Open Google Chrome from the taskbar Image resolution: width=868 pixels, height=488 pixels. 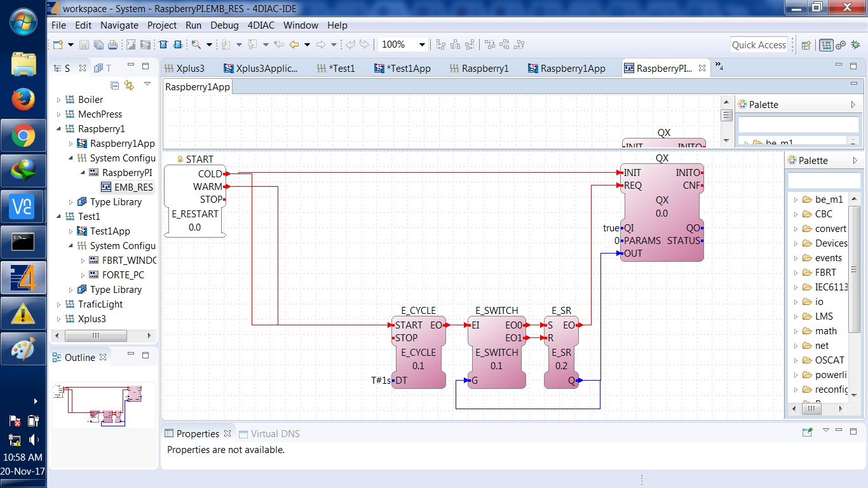(x=24, y=135)
